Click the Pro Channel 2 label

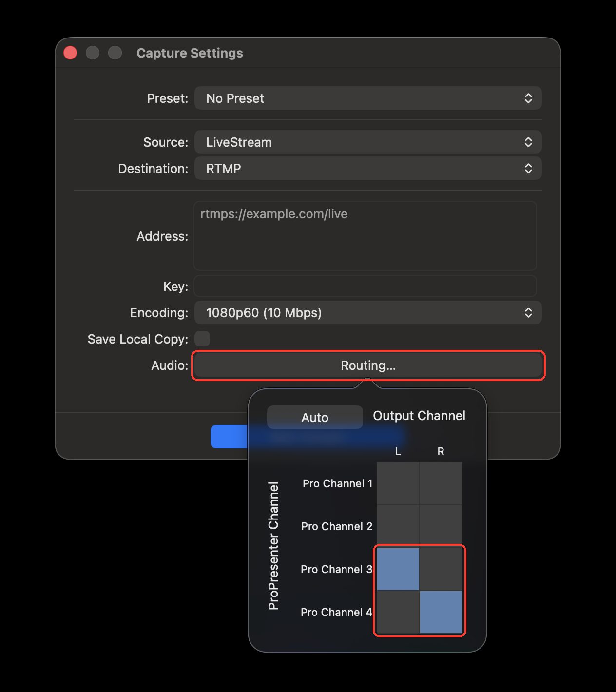pos(337,526)
